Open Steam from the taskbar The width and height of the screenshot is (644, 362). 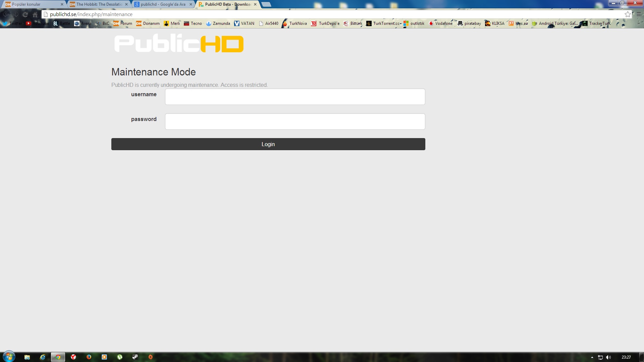[135, 357]
